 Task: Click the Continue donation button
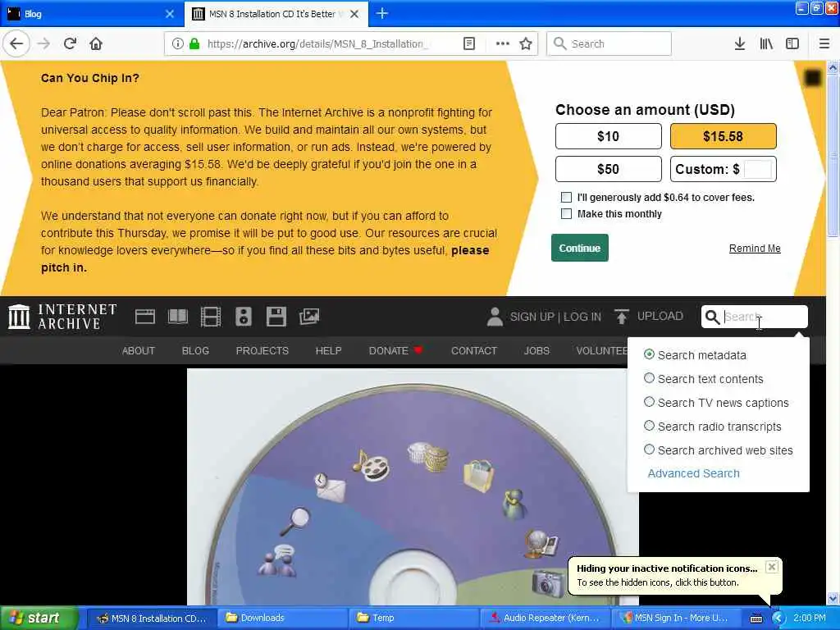[x=580, y=248]
